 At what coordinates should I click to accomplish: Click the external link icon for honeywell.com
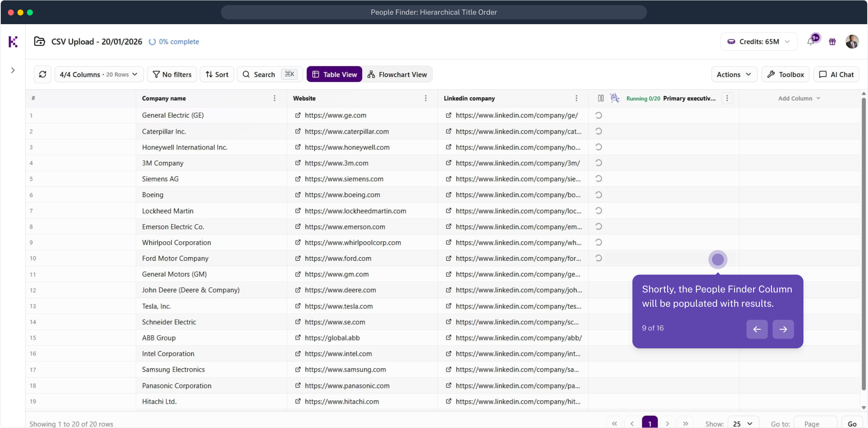point(298,147)
